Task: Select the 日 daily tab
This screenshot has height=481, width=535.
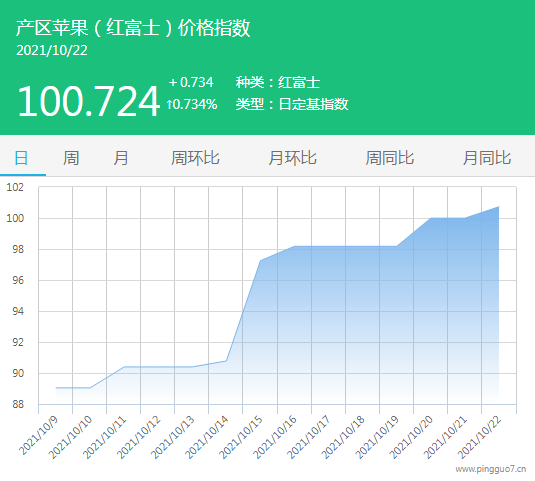Action: click(21, 158)
